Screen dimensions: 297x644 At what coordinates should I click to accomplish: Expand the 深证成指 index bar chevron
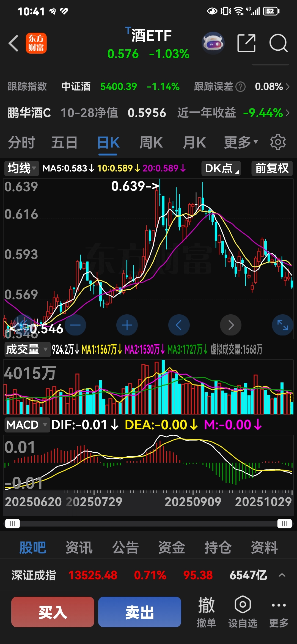pyautogui.click(x=282, y=575)
